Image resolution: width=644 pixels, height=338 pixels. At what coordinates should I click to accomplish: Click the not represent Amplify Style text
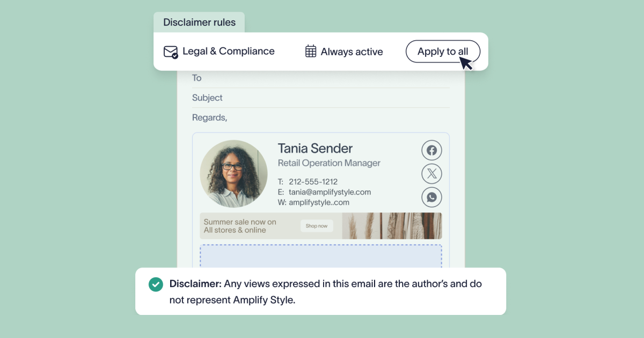tap(232, 300)
